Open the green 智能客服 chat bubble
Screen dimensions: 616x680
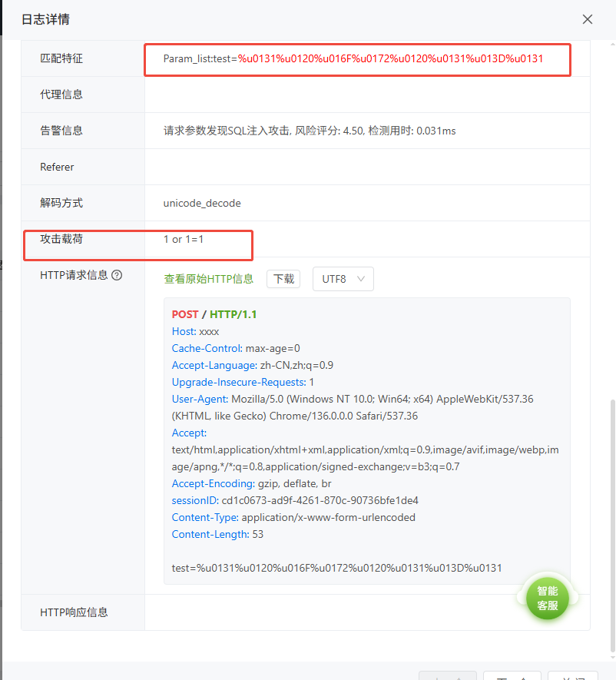pos(547,599)
